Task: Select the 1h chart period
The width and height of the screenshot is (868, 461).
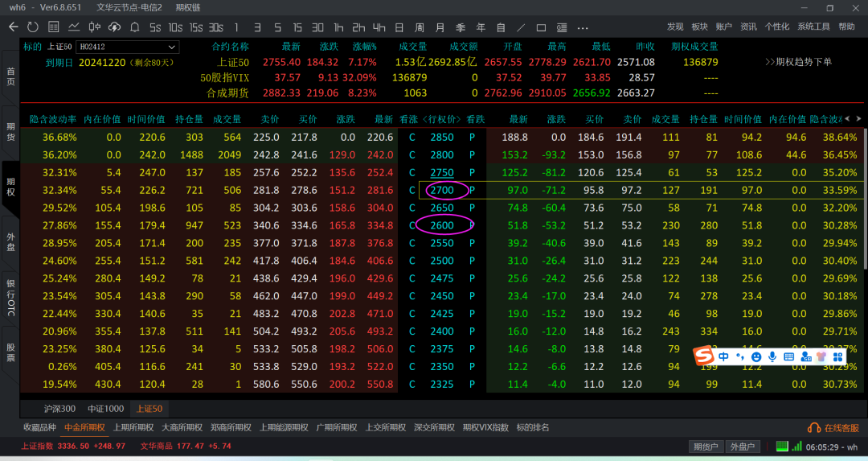Action: [x=338, y=27]
